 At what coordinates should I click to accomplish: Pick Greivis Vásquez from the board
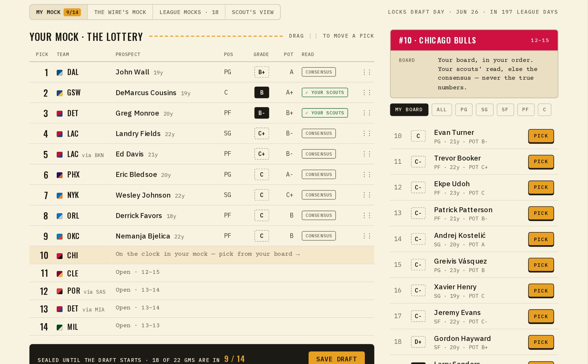click(541, 265)
